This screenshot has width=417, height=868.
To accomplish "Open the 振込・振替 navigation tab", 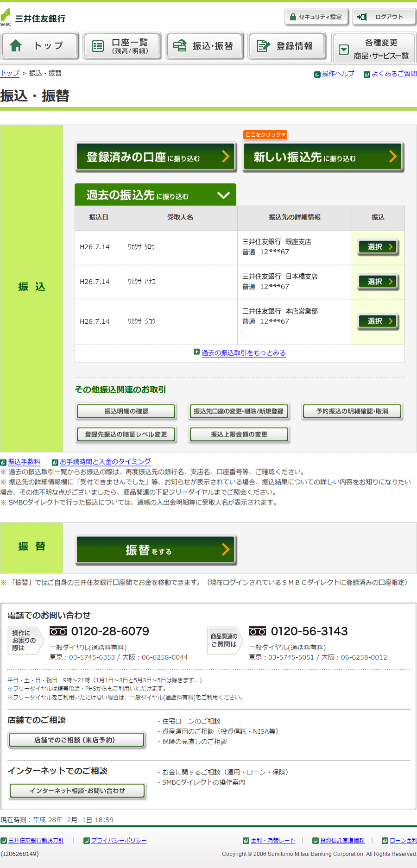I will click(x=205, y=45).
